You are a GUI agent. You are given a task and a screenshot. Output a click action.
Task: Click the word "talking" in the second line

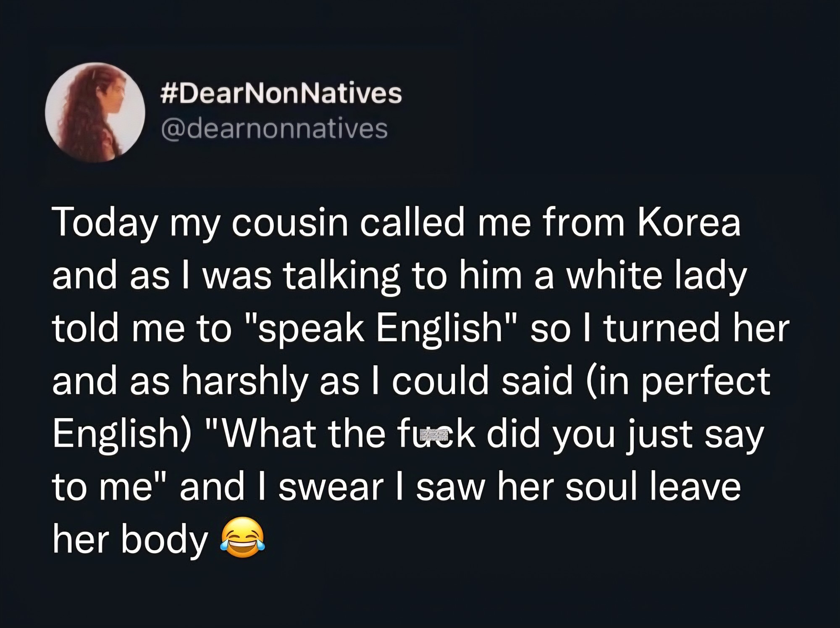coord(341,276)
